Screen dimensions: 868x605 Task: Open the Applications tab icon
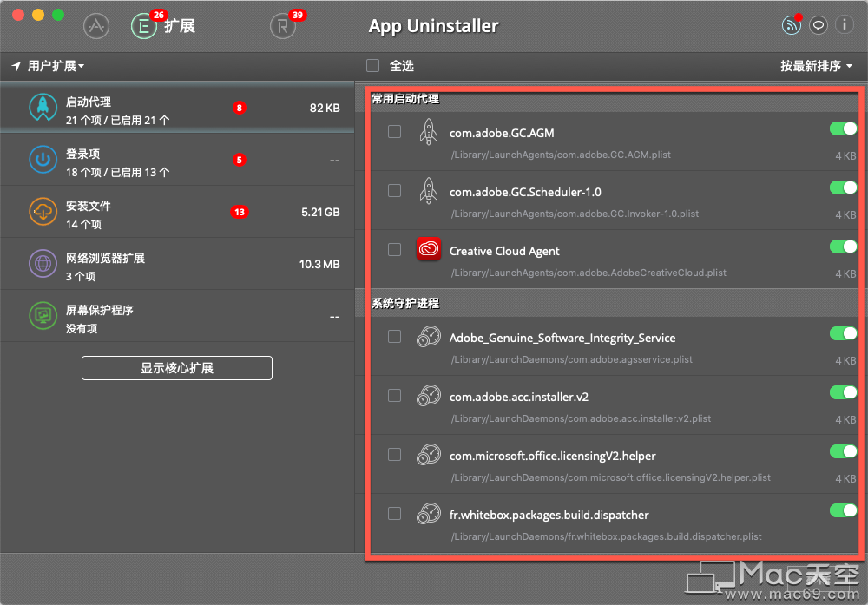(96, 26)
